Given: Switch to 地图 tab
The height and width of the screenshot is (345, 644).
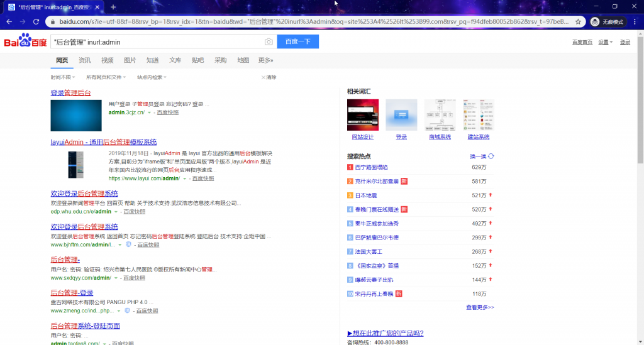Looking at the screenshot, I should point(243,60).
